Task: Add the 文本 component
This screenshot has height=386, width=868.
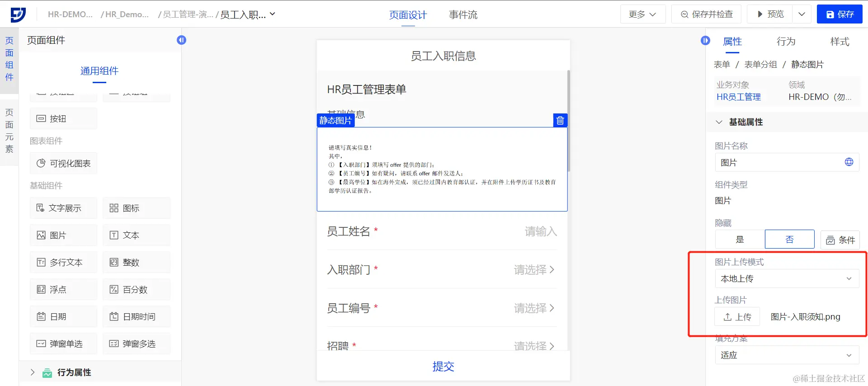Action: pyautogui.click(x=136, y=235)
